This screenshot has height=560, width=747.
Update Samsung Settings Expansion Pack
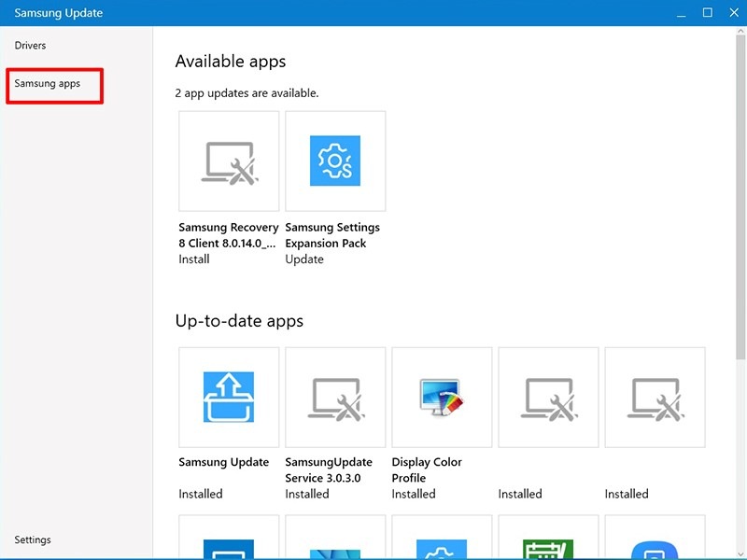[304, 259]
